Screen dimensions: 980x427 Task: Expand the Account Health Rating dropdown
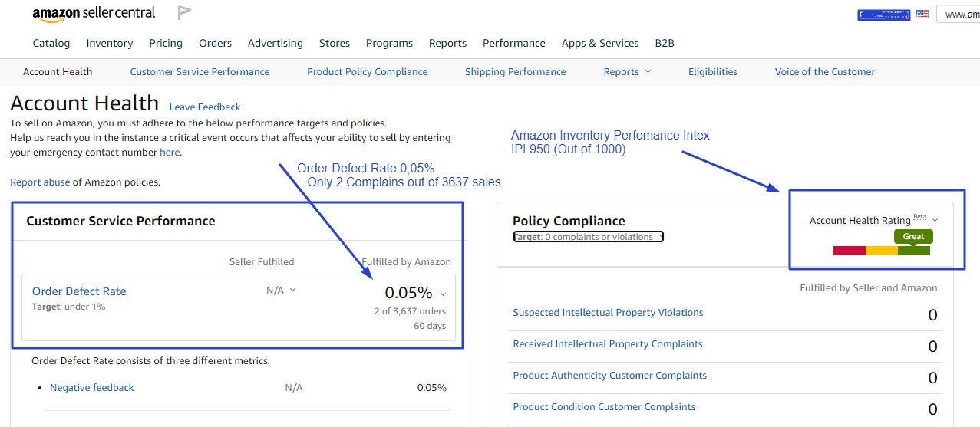pos(935,221)
